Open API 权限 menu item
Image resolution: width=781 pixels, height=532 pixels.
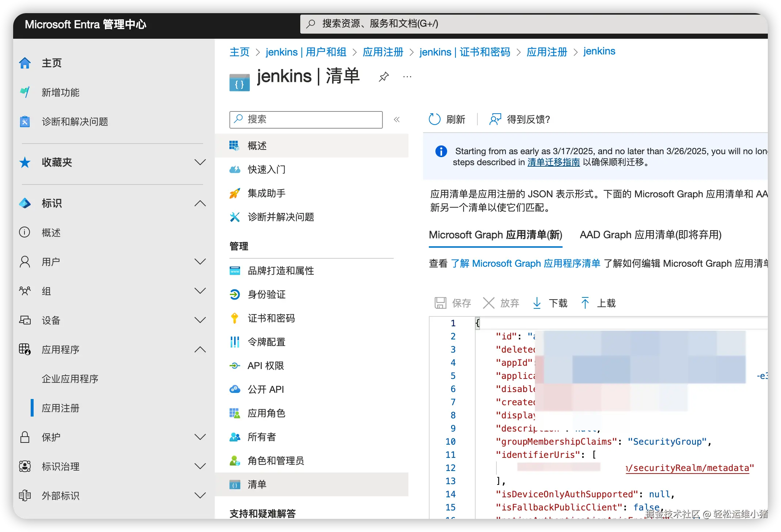click(266, 366)
